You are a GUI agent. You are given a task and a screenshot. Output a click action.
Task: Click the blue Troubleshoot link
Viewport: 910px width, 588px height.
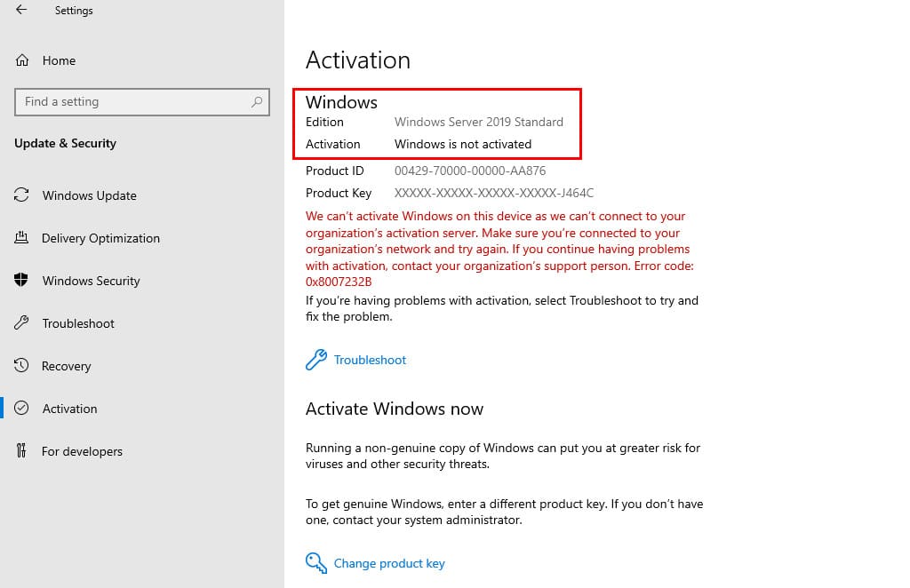pyautogui.click(x=370, y=360)
